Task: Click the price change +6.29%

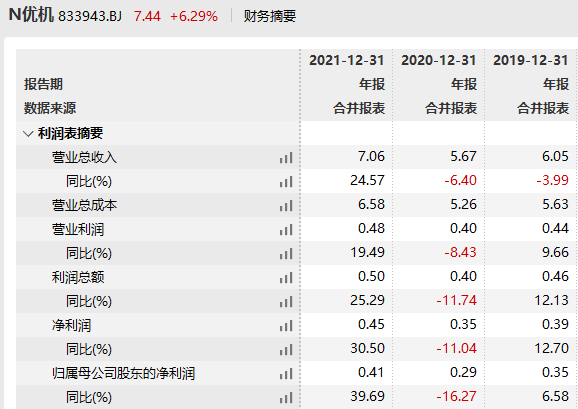Action: 194,17
